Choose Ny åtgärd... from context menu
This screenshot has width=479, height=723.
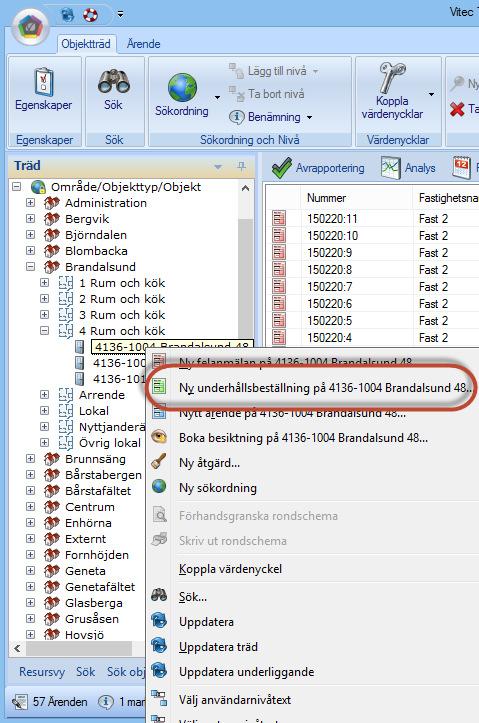pyautogui.click(x=209, y=462)
